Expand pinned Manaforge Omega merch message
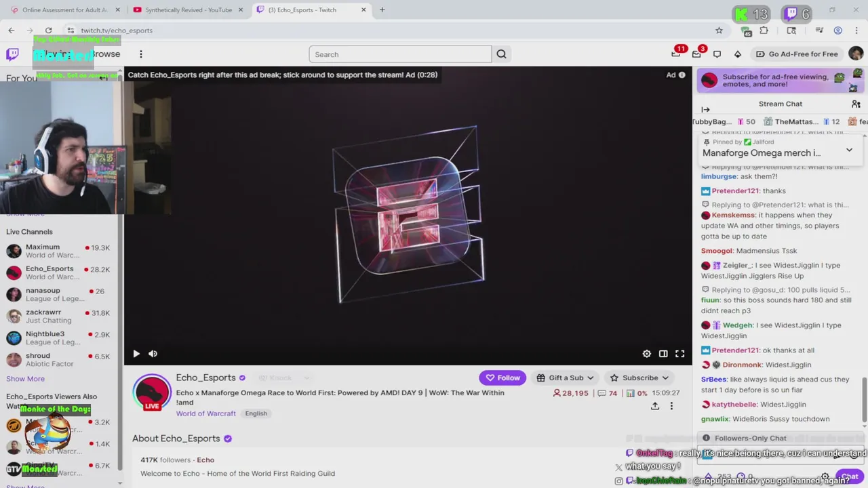The image size is (868, 488). 849,150
